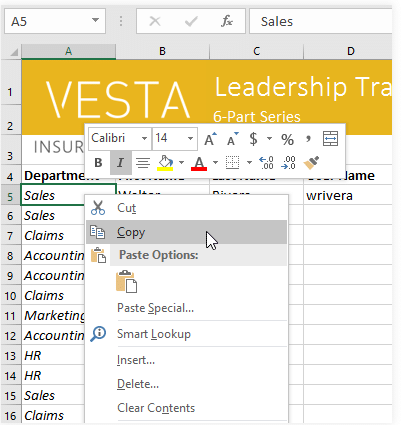403x425 pixels.
Task: Click the Department header cell
Action: [x=54, y=175]
